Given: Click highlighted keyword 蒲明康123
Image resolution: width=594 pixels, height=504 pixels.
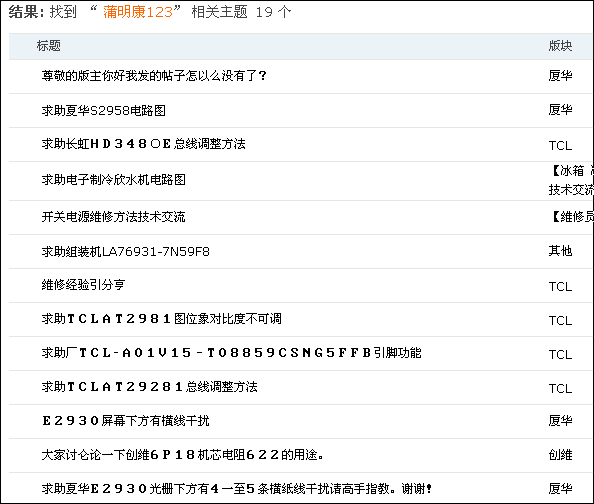Looking at the screenshot, I should pyautogui.click(x=138, y=12).
